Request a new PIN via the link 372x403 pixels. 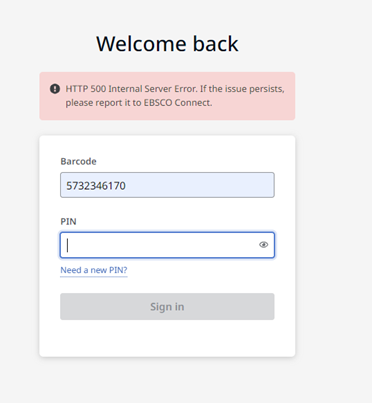(94, 270)
